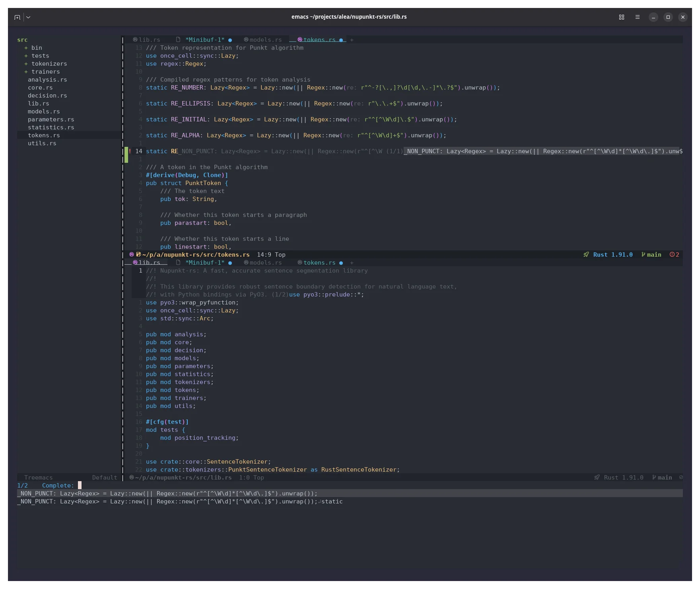Screen dimensions: 700x589
Task: Open the grid overview icon in titlebar
Action: 622,17
